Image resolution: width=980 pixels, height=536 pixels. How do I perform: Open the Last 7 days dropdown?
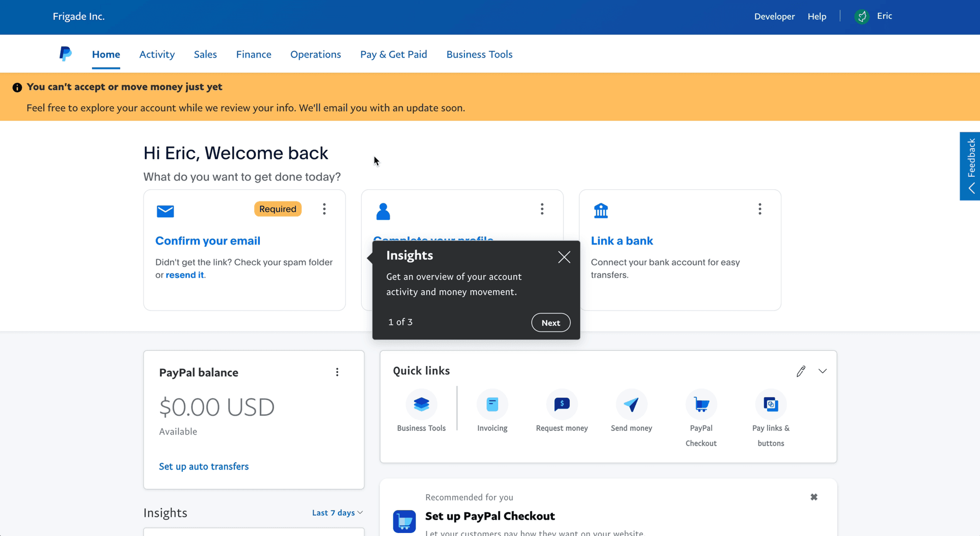[337, 513]
